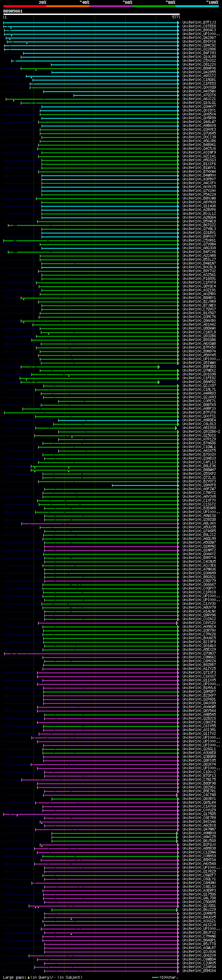222x980 pixels.
Task: Click the cyan ~100% identity legend segment
Action: click(197, 6)
